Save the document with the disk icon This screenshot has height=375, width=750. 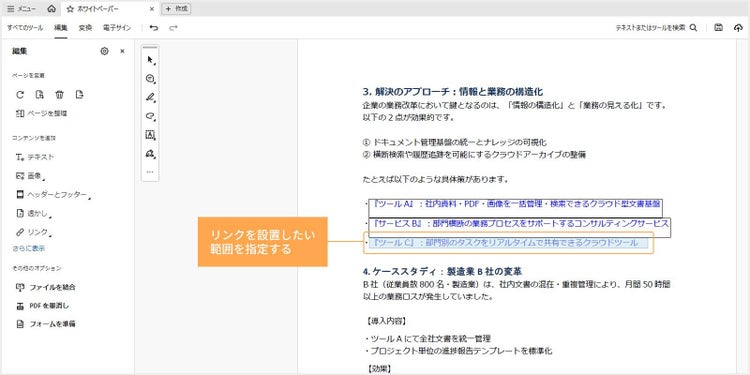(x=718, y=28)
